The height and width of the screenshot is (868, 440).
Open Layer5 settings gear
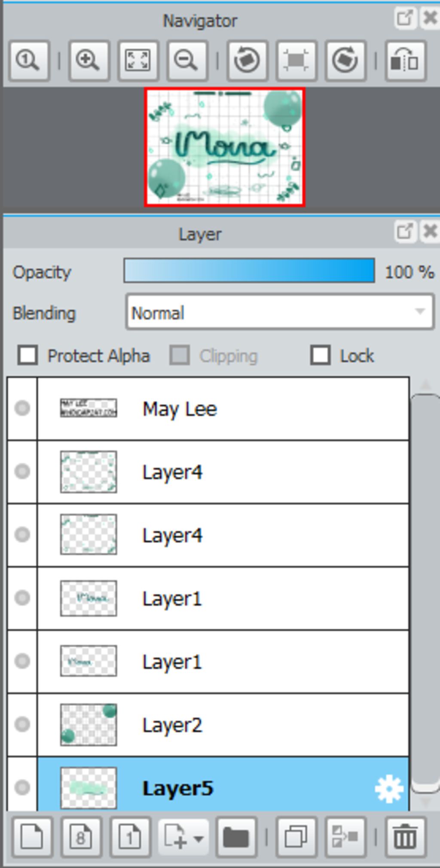(x=389, y=789)
